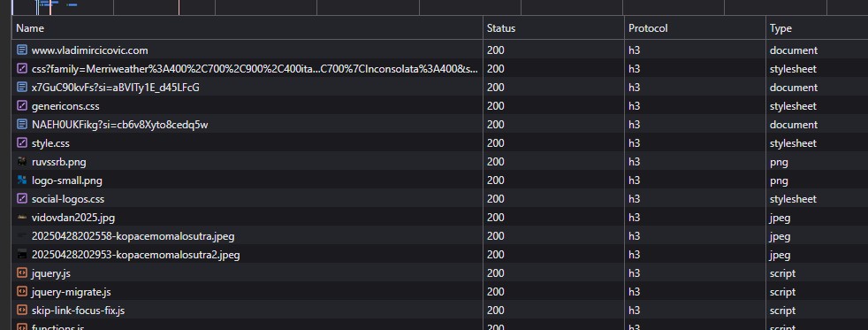Sort requests by the Protocol column header
The image size is (868, 330).
pos(696,27)
